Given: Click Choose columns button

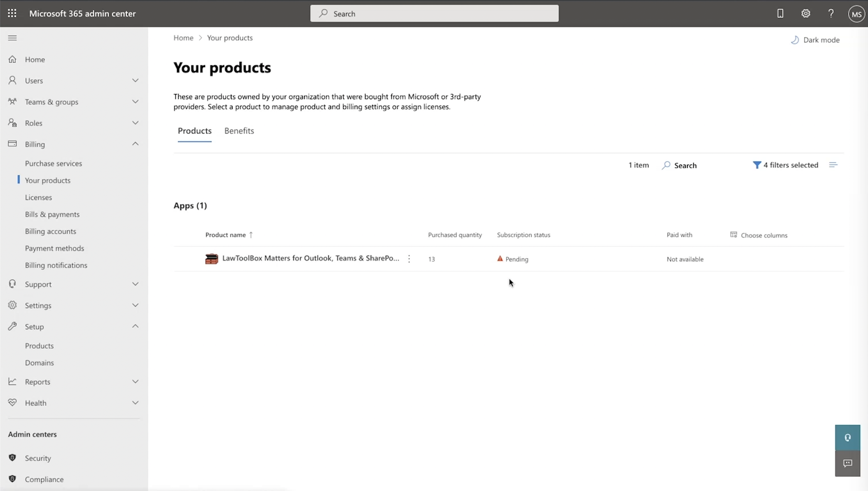Looking at the screenshot, I should click(759, 235).
